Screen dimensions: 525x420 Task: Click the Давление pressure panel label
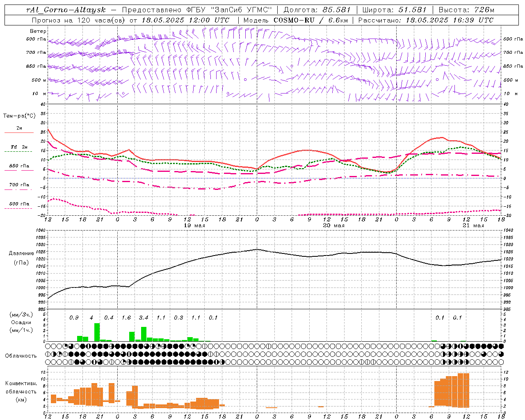[x=21, y=253]
